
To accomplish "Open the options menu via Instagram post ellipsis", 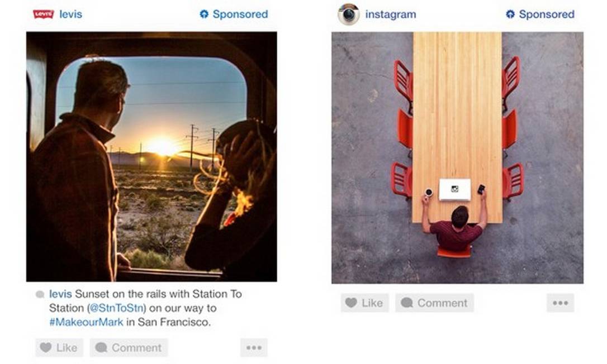I will click(559, 303).
